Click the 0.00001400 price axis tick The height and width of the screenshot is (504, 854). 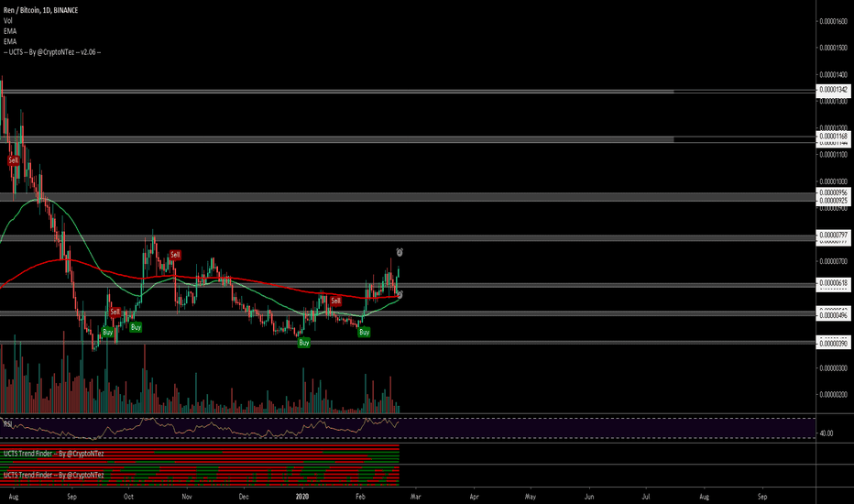pos(833,74)
